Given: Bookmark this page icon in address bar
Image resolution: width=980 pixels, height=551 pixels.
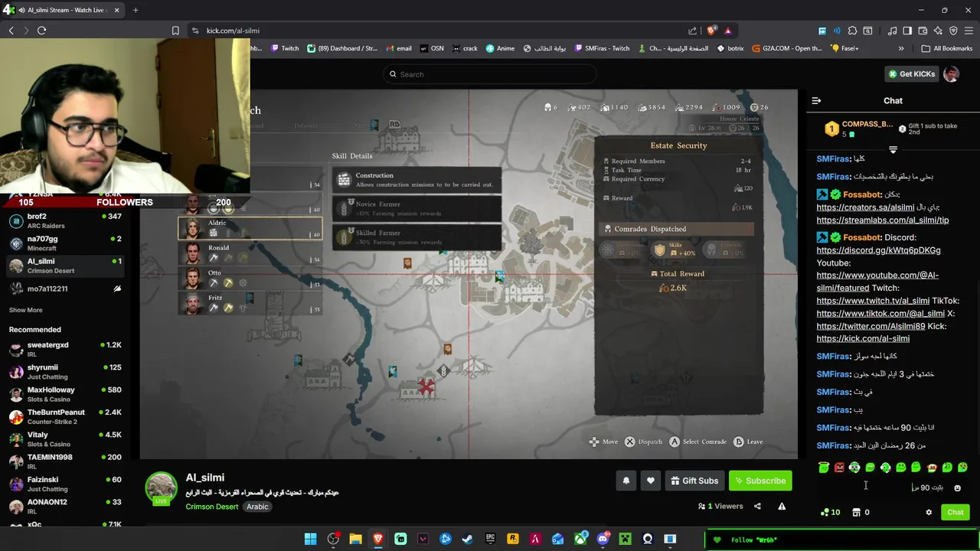Looking at the screenshot, I should tap(175, 31).
